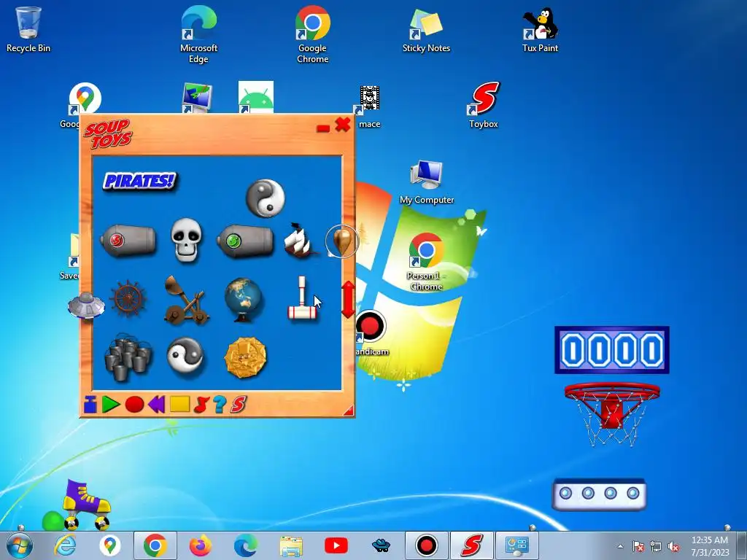This screenshot has width=747, height=560.
Task: Choose the pirate ship toy
Action: pos(300,241)
